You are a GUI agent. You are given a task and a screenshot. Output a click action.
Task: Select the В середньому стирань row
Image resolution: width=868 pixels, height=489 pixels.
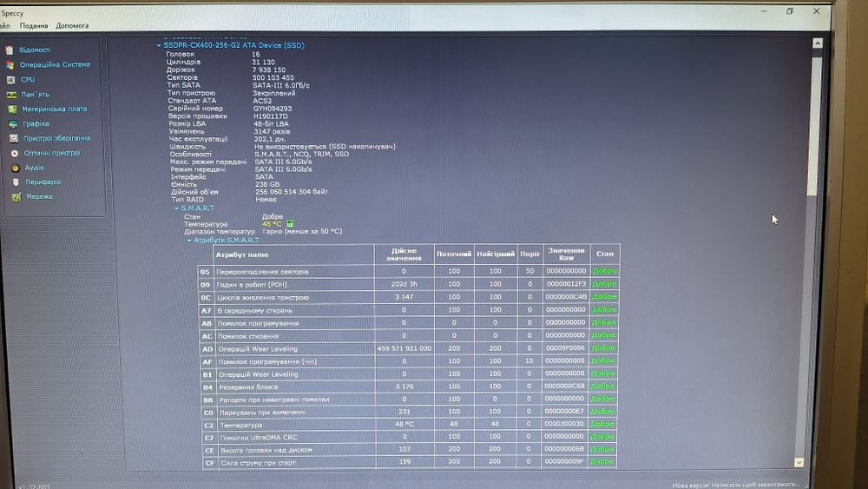409,310
